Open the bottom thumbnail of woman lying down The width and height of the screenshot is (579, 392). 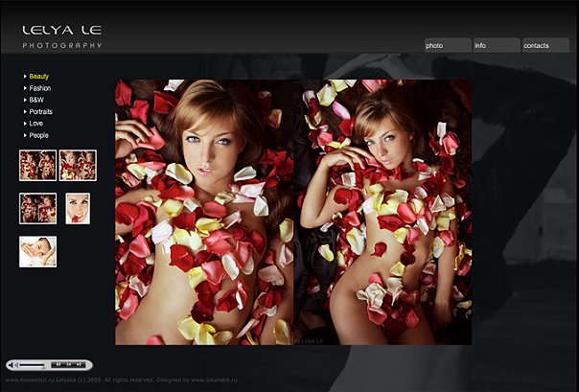[x=37, y=251]
